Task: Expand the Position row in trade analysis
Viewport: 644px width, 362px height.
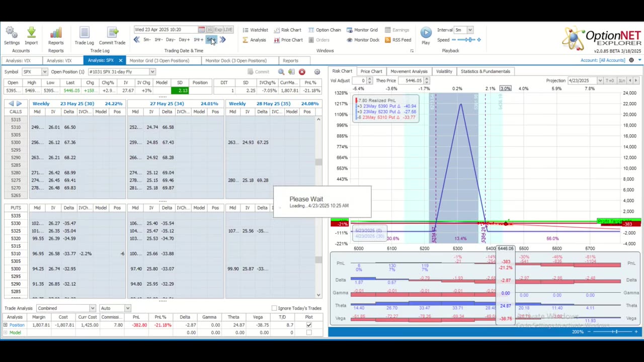Action: coord(6,325)
